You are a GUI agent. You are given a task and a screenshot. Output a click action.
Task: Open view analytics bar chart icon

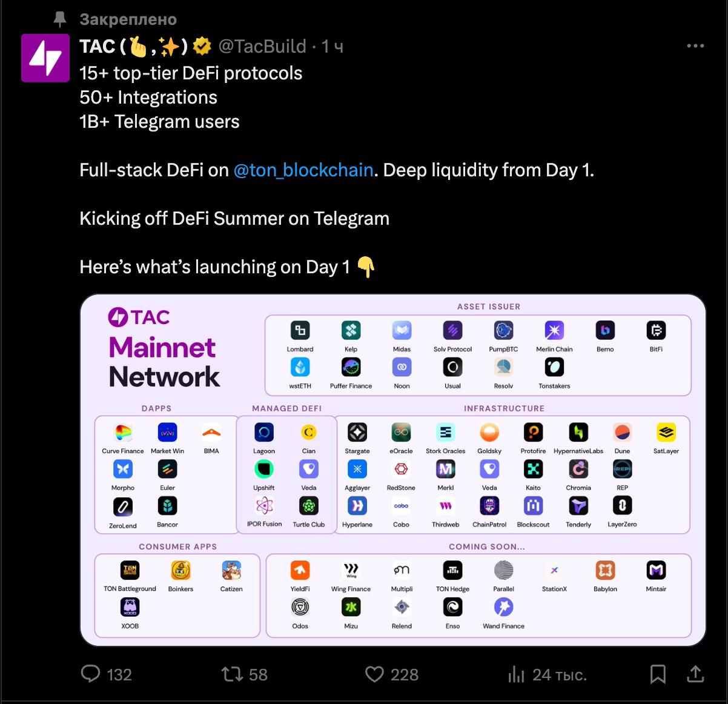pyautogui.click(x=516, y=674)
